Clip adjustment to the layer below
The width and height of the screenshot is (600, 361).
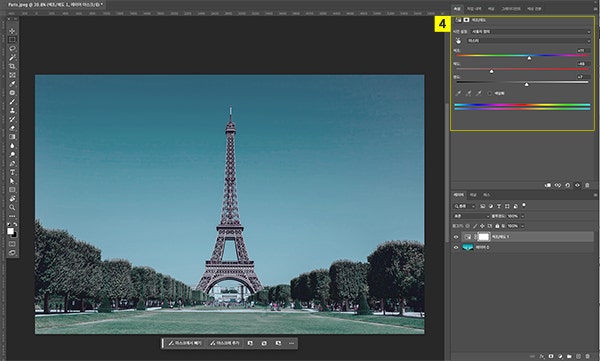(x=548, y=185)
